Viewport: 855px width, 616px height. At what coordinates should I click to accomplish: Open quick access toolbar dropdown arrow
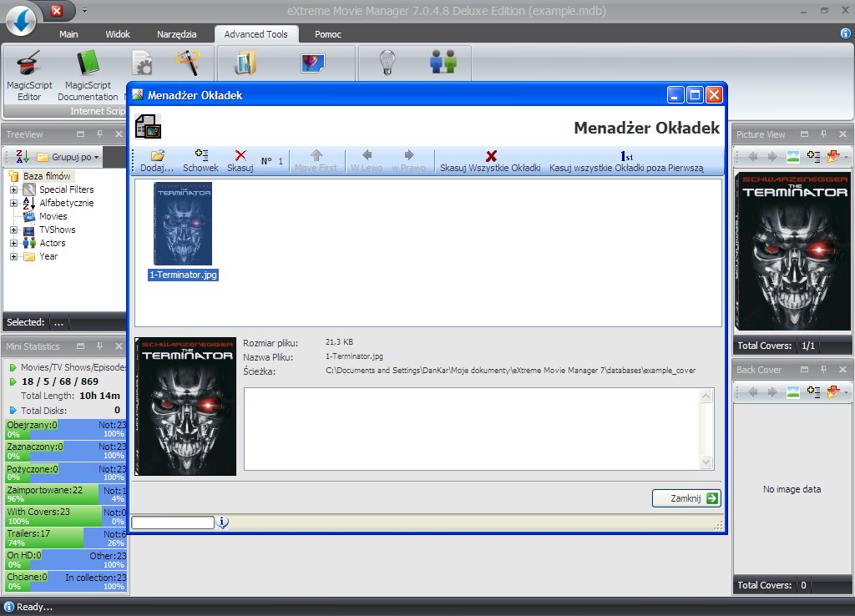(x=84, y=10)
